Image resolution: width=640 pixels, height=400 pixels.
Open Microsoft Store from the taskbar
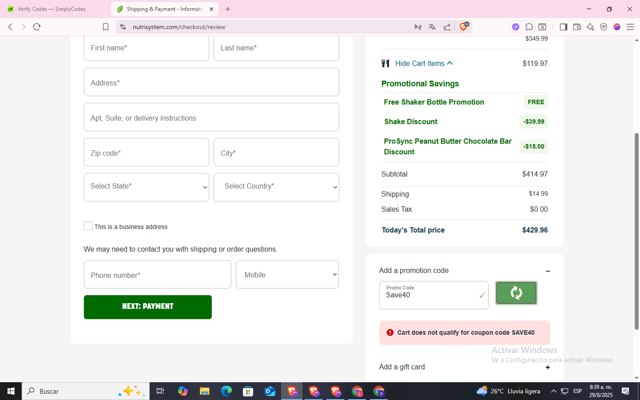[248, 391]
